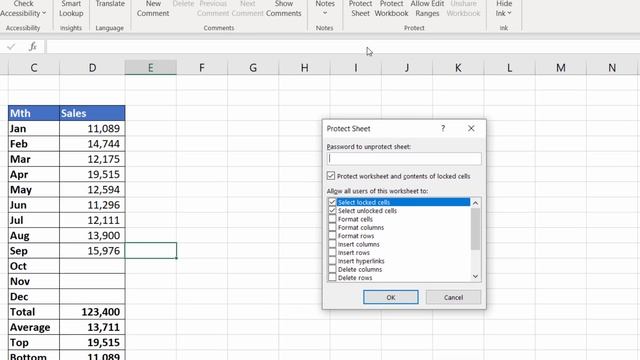The image size is (640, 360).
Task: Enable Delete rows checkbox
Action: [x=332, y=278]
